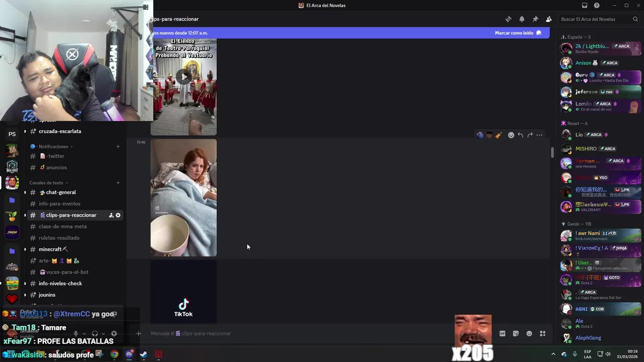Open notification settings bell icon
Image resolution: width=644 pixels, height=362 pixels.
[x=522, y=19]
